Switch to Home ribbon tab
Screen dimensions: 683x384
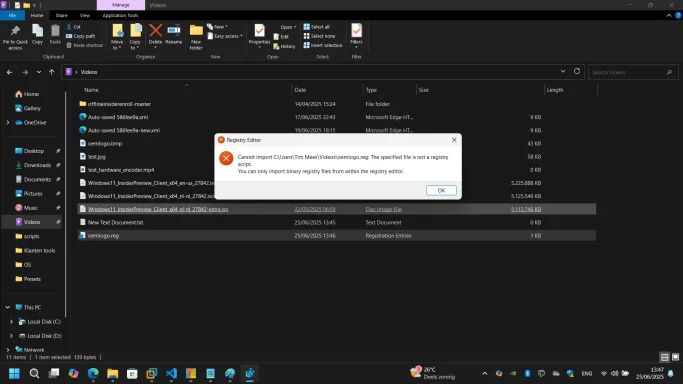37,15
